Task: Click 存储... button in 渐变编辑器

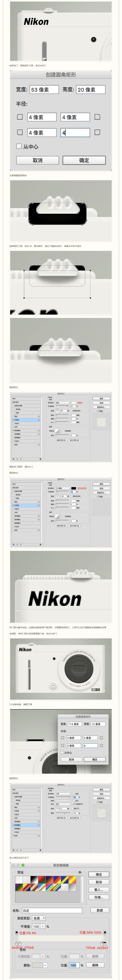Action: pyautogui.click(x=99, y=897)
